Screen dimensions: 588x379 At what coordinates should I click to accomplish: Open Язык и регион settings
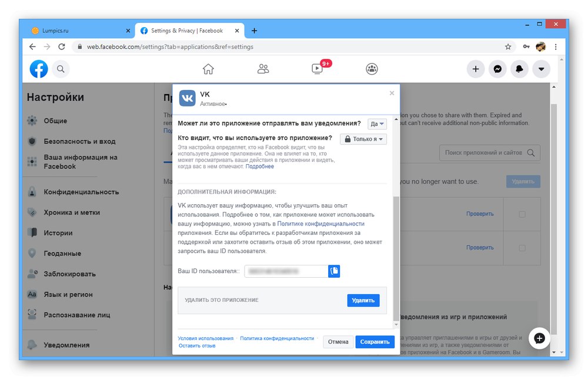click(x=68, y=295)
